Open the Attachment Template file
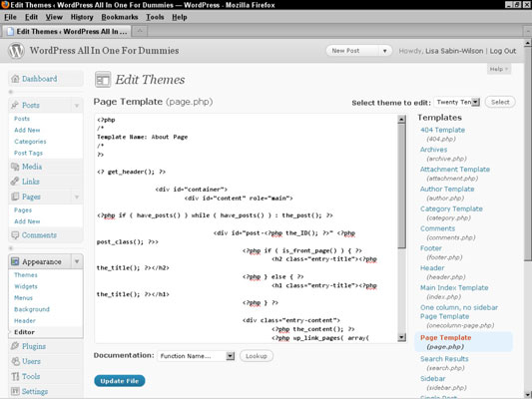The width and height of the screenshot is (532, 399). pyautogui.click(x=455, y=170)
